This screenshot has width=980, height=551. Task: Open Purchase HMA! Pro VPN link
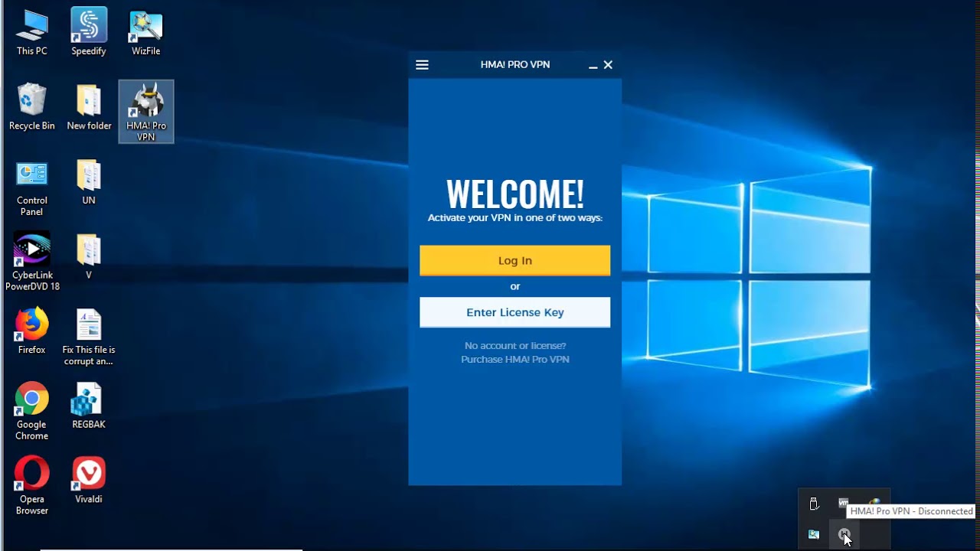pyautogui.click(x=514, y=359)
